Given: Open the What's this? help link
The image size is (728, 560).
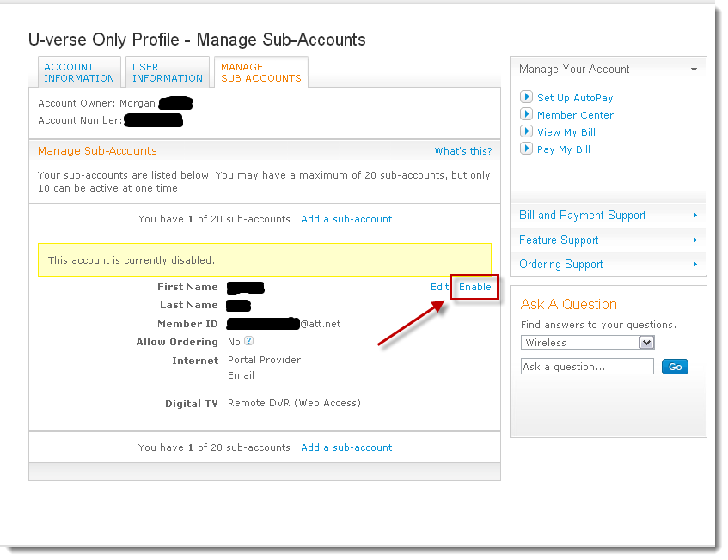Looking at the screenshot, I should click(462, 151).
